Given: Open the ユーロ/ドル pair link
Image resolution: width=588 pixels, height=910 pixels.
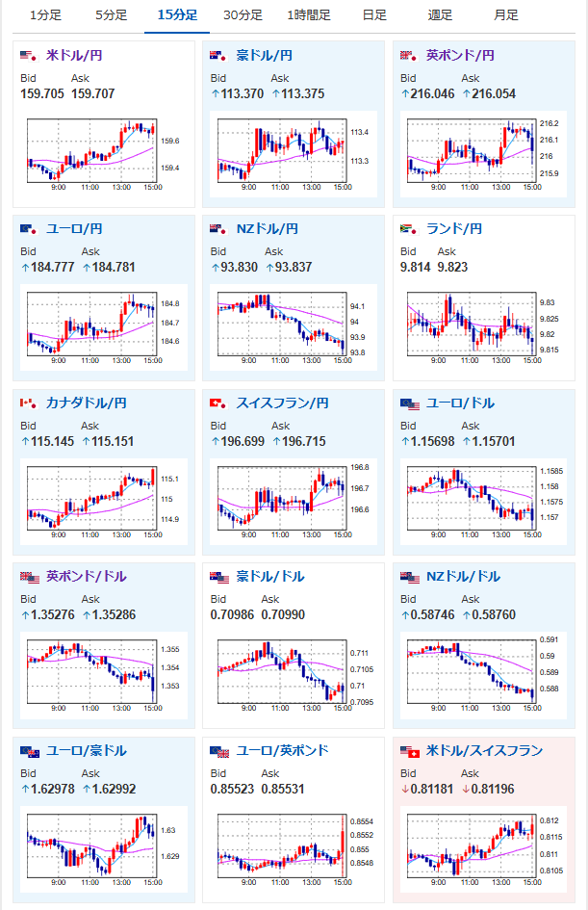Looking at the screenshot, I should [x=460, y=403].
